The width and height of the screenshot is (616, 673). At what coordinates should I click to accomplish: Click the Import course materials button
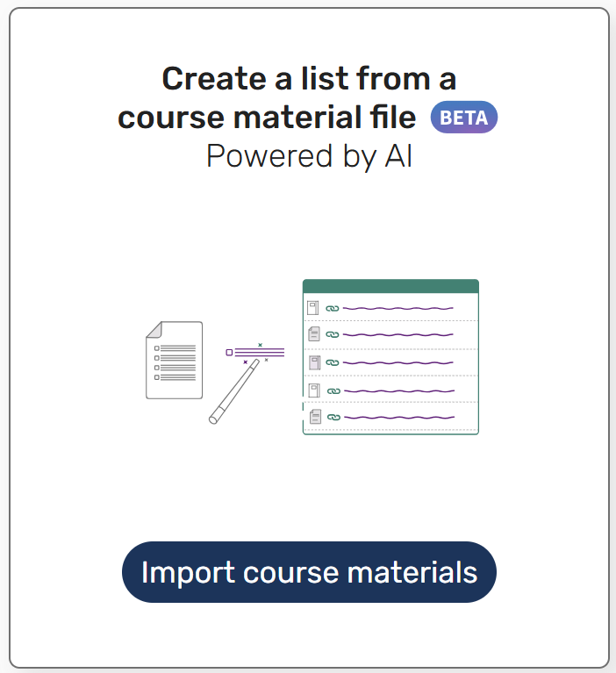point(309,572)
